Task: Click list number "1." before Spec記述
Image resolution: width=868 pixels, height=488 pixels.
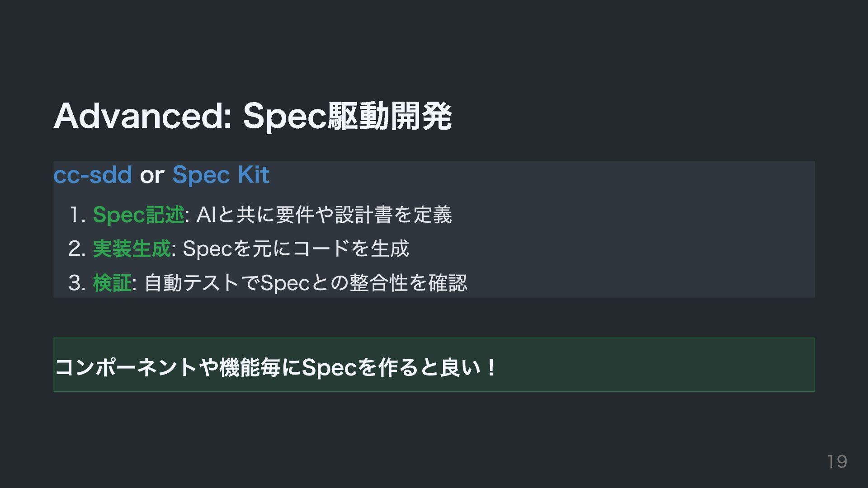Action: pyautogui.click(x=78, y=215)
